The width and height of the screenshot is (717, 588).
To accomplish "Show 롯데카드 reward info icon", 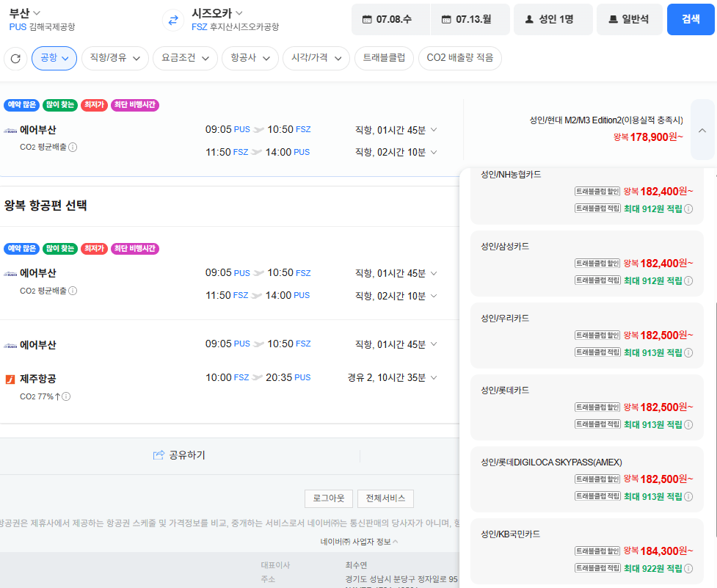I will [688, 425].
